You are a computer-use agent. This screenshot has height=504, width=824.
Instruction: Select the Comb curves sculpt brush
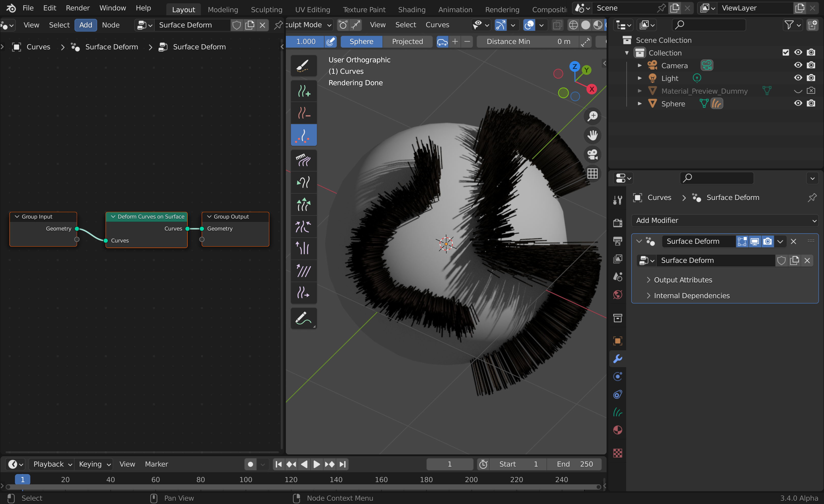303,160
